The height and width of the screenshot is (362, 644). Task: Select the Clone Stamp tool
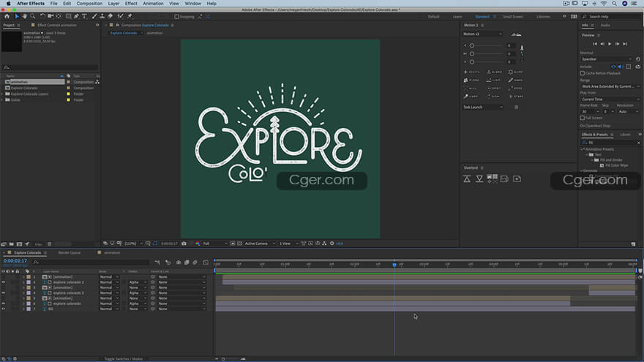[102, 16]
